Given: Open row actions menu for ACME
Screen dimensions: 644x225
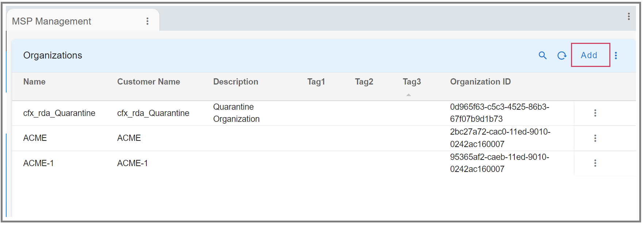Looking at the screenshot, I should [x=595, y=138].
